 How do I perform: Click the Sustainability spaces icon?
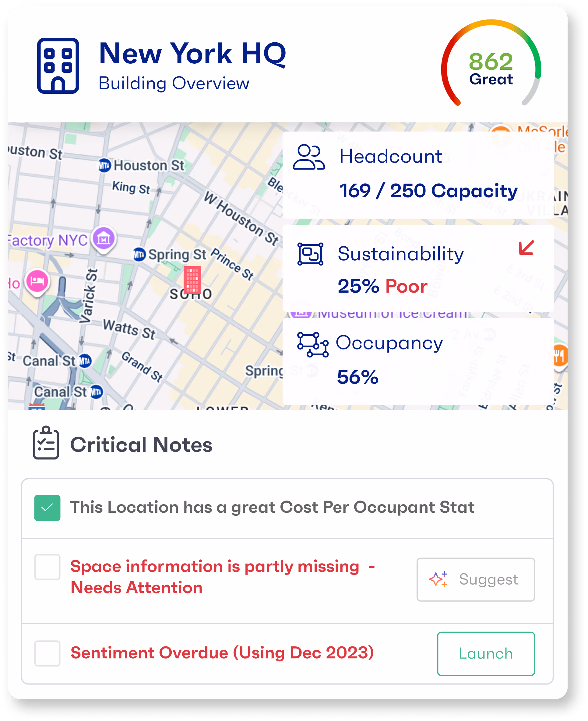[310, 254]
